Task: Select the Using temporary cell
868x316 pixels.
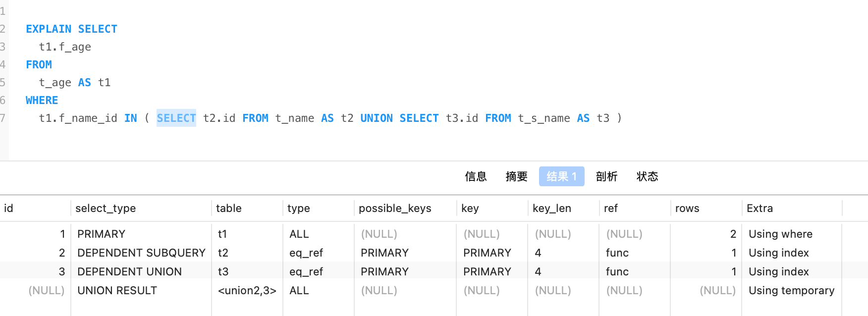Action: (791, 291)
